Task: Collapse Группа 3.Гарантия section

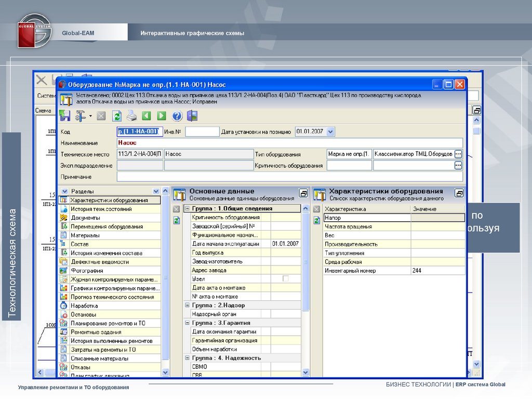Action: coord(188,323)
